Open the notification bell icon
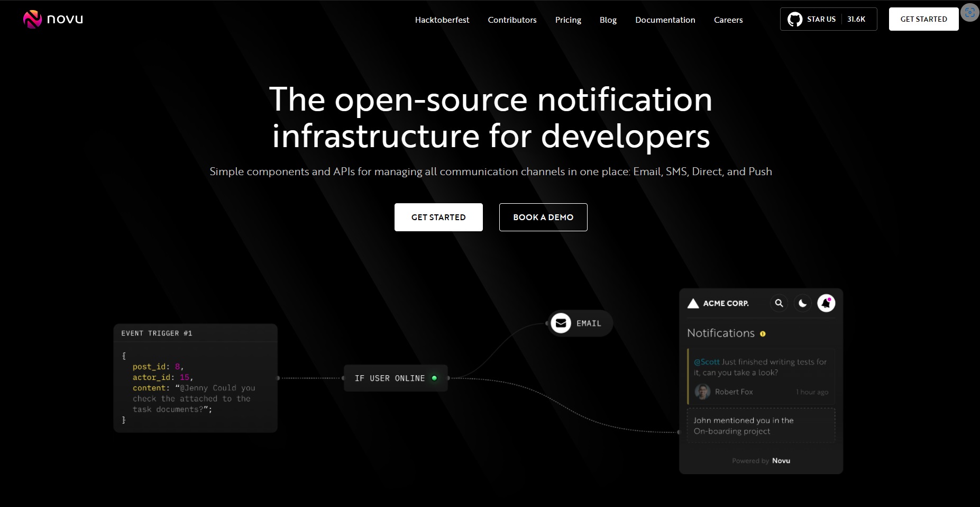Viewport: 980px width, 507px height. [x=826, y=303]
